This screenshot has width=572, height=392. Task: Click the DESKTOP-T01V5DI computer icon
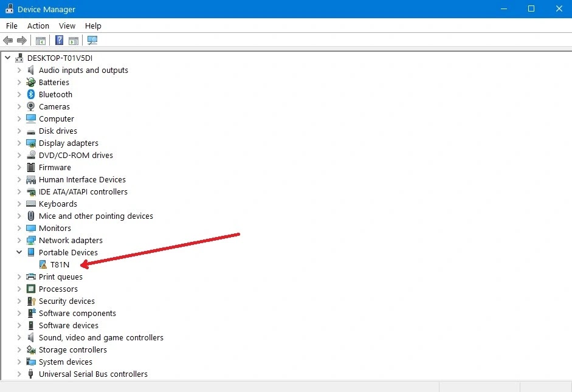[19, 58]
